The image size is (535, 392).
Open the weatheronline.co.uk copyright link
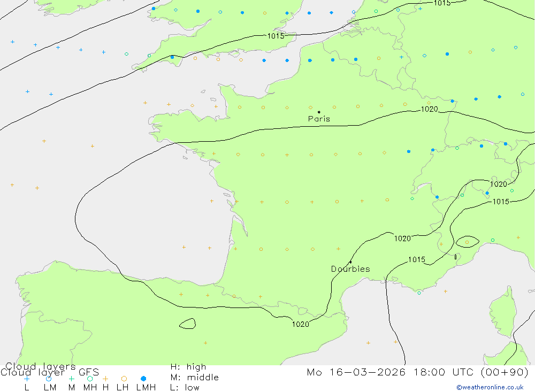(x=490, y=387)
